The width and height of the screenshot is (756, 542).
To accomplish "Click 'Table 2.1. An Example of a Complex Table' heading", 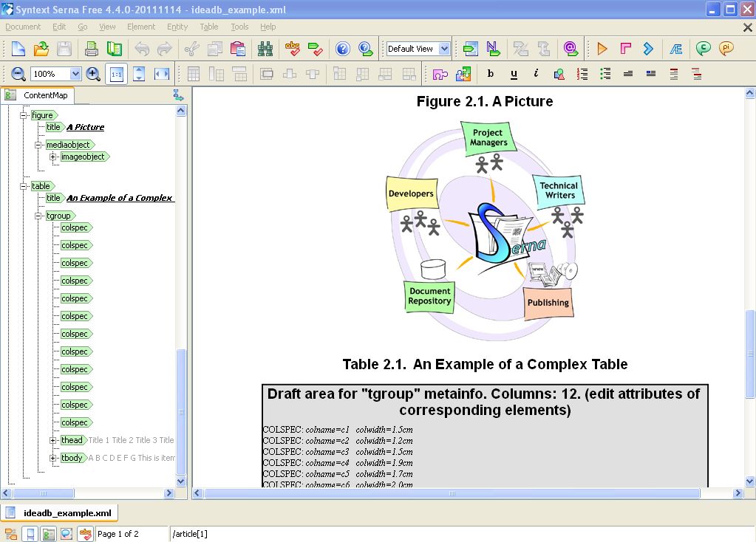I will pos(485,364).
